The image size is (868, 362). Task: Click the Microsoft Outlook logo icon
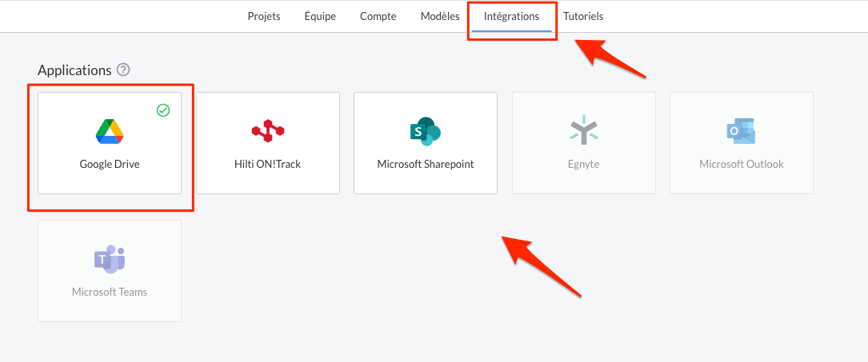pyautogui.click(x=742, y=132)
